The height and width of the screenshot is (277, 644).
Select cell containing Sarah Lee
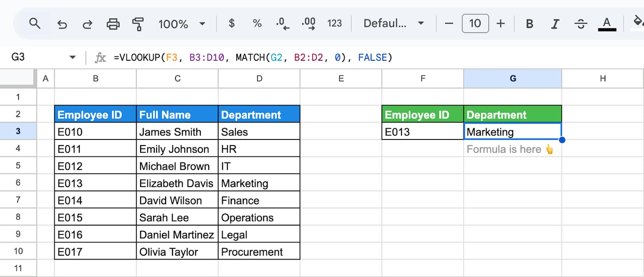click(x=177, y=217)
